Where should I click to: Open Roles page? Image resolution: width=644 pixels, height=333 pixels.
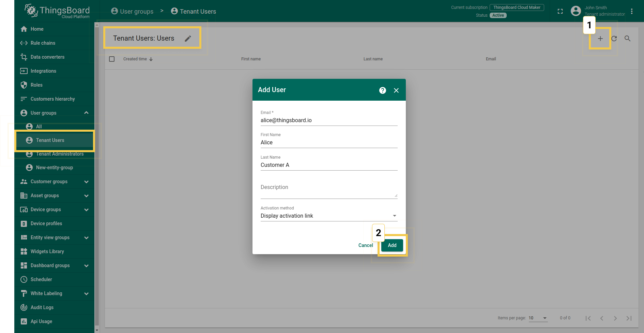(55, 85)
